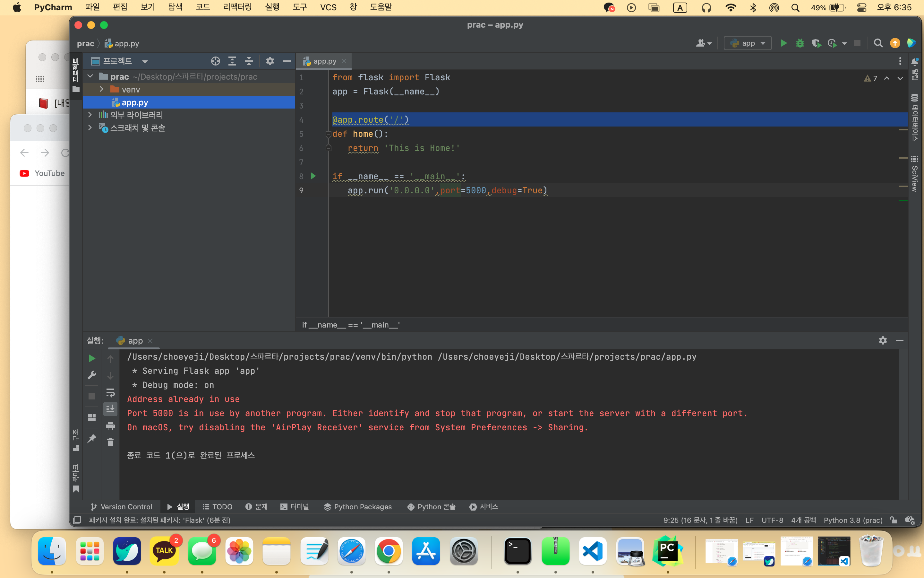The width and height of the screenshot is (924, 578).
Task: Click the 7 warnings inspection indicator
Action: point(870,78)
